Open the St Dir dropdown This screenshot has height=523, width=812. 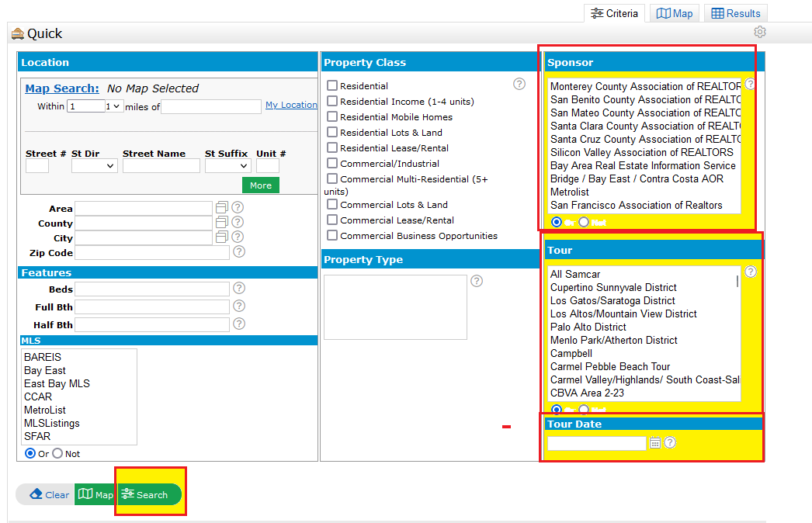click(x=95, y=166)
